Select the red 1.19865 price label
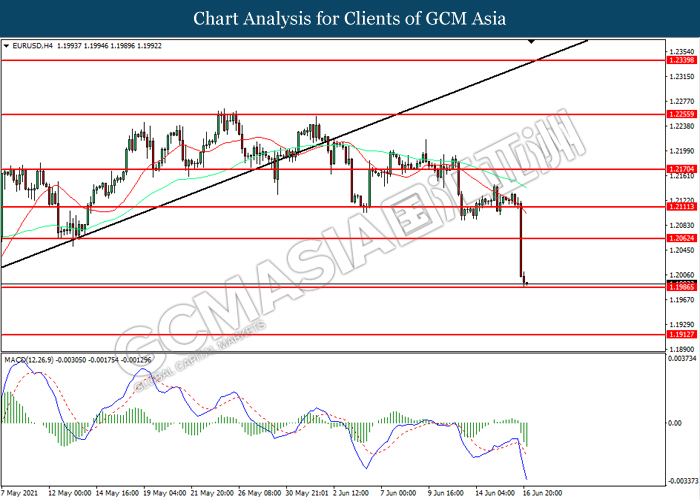Screen dimensions: 700x500 (681, 287)
